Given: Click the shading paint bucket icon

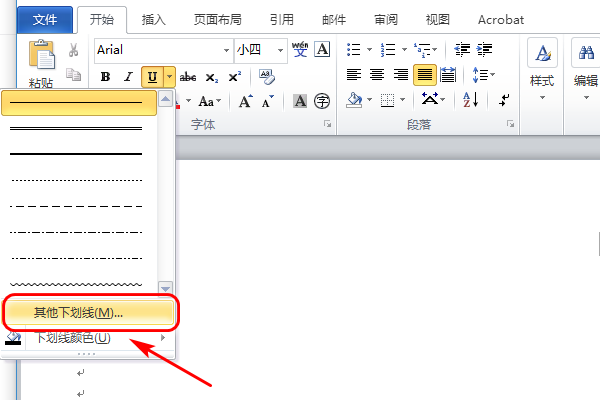Looking at the screenshot, I should (354, 100).
